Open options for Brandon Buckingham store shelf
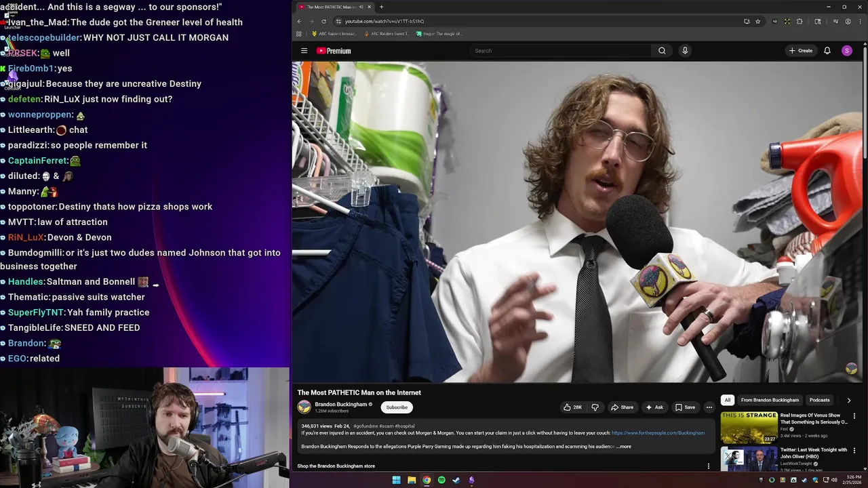 click(x=709, y=466)
